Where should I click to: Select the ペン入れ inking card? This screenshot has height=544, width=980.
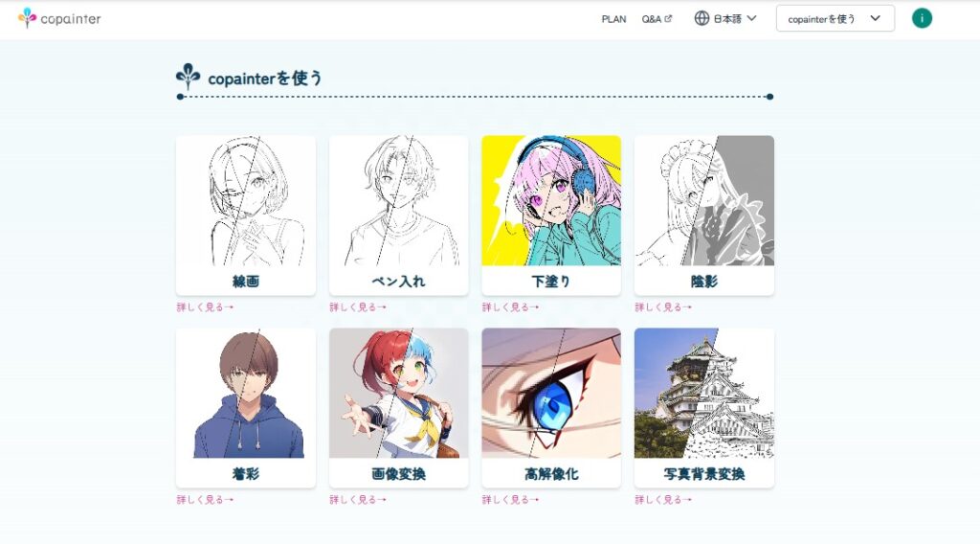click(x=398, y=215)
